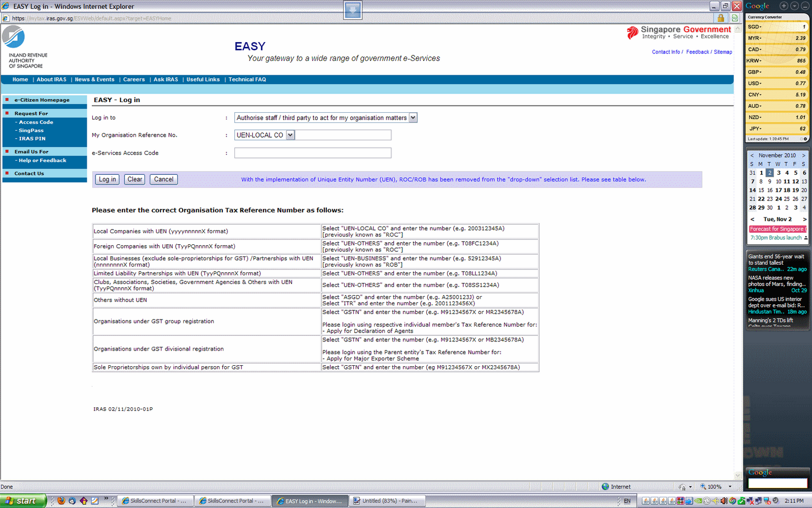Open Firefox from the Quick Launch bar
This screenshot has width=812, height=508.
pos(61,501)
